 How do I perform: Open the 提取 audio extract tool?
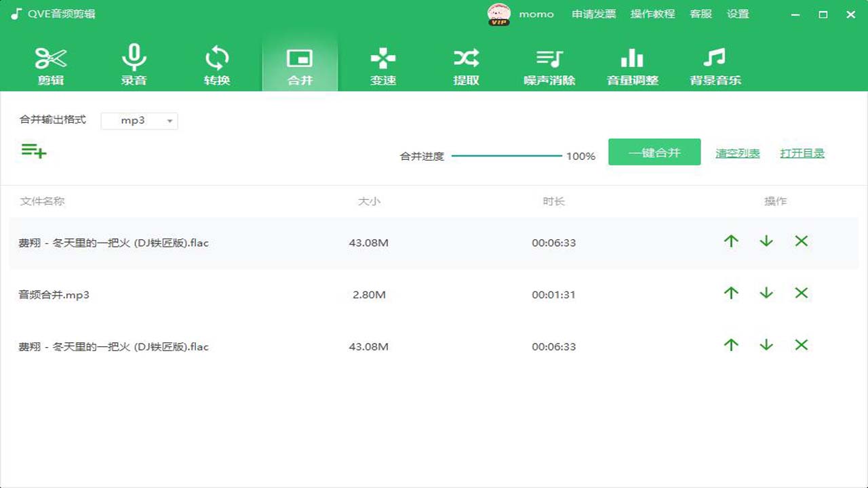(466, 66)
